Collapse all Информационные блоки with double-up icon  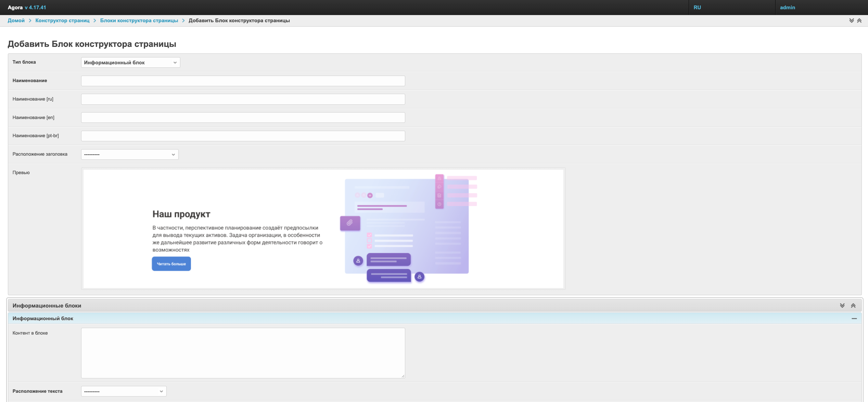coord(853,306)
